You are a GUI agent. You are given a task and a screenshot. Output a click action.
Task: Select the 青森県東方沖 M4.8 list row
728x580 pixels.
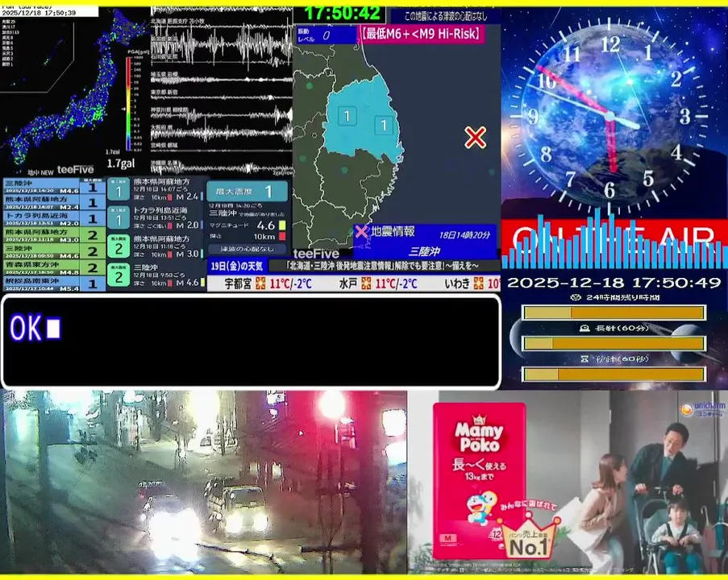tap(54, 267)
